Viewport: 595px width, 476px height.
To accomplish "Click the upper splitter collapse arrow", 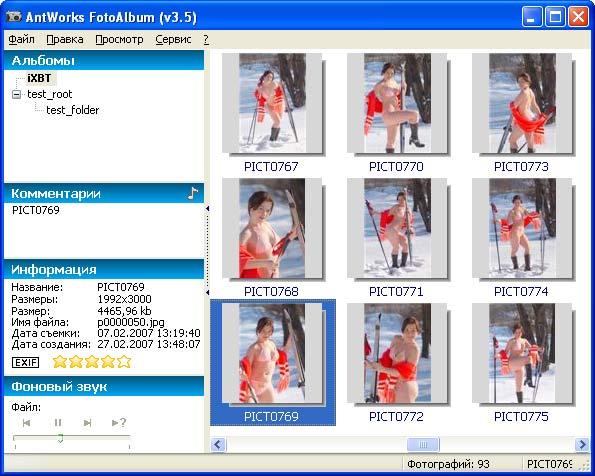I will pos(207,208).
